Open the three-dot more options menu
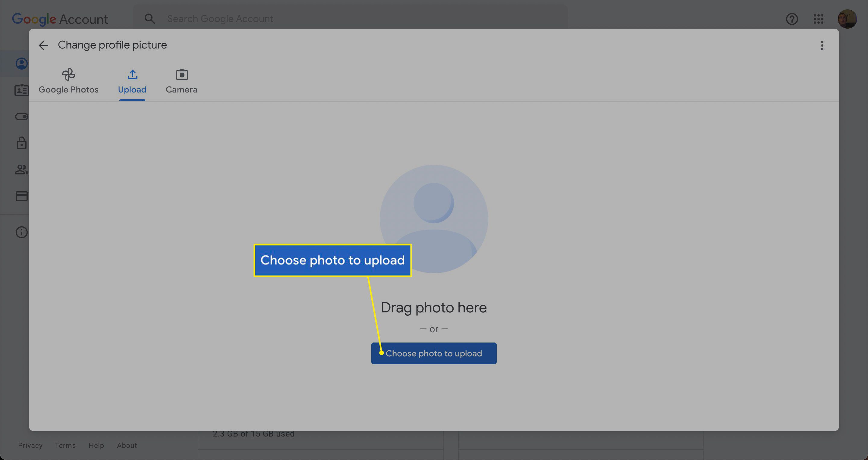Screen dimensions: 868x460 822,45
